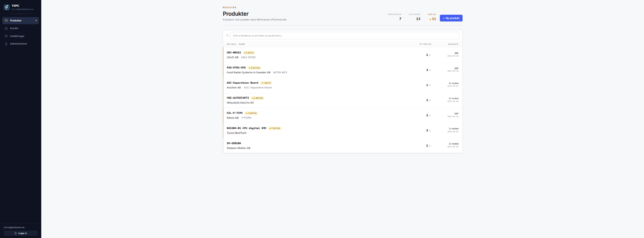Click the PRODUKTER count 7
The height and width of the screenshot is (238, 644).
[x=400, y=19]
